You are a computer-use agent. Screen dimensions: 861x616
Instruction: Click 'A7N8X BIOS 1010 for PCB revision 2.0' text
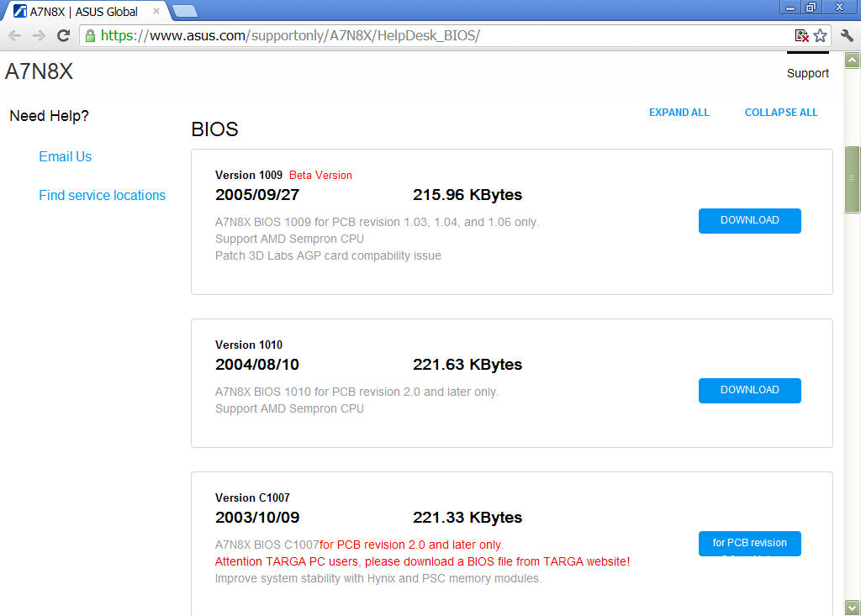[357, 392]
